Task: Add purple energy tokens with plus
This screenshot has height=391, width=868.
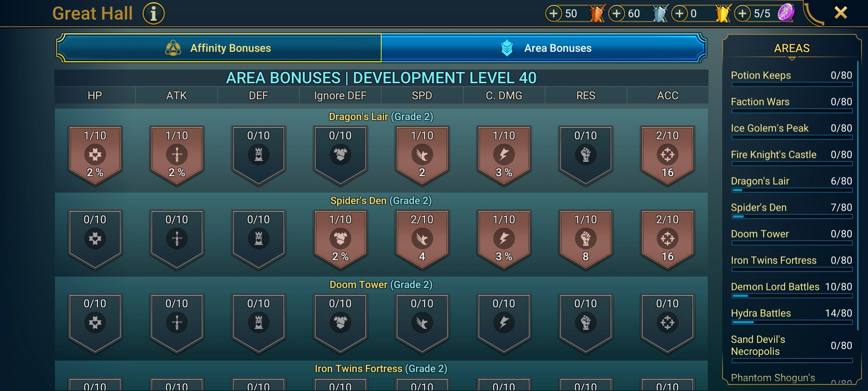Action: point(742,14)
